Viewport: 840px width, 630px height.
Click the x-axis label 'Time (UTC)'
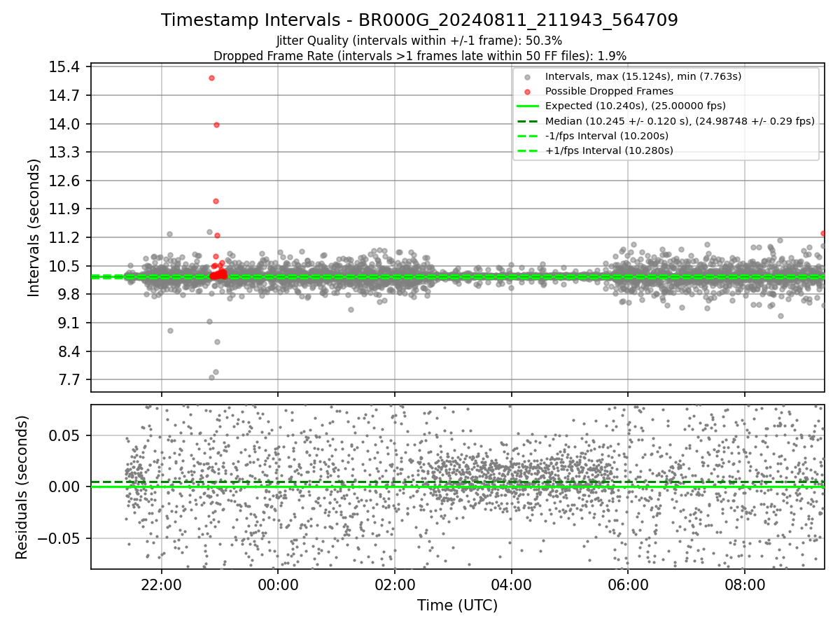click(457, 605)
